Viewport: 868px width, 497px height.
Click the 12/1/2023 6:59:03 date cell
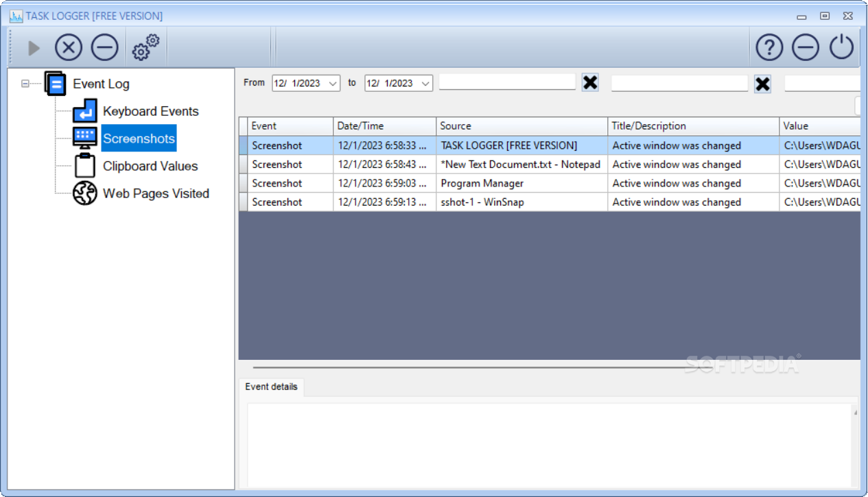pyautogui.click(x=384, y=183)
